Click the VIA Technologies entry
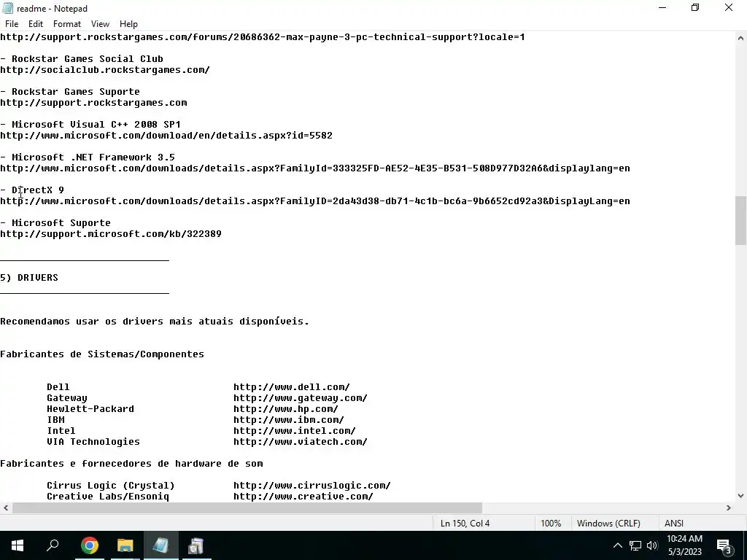This screenshot has width=747, height=560. coord(93,442)
